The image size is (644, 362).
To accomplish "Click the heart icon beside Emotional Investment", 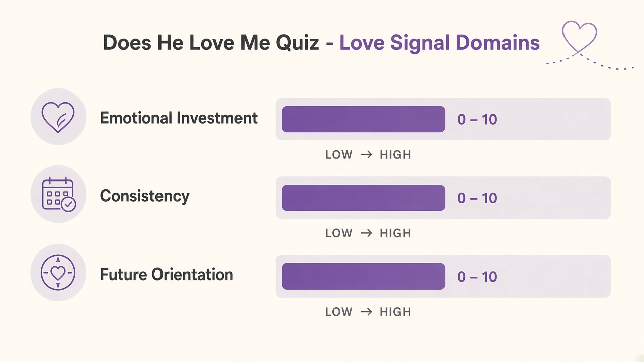I will coord(58,118).
